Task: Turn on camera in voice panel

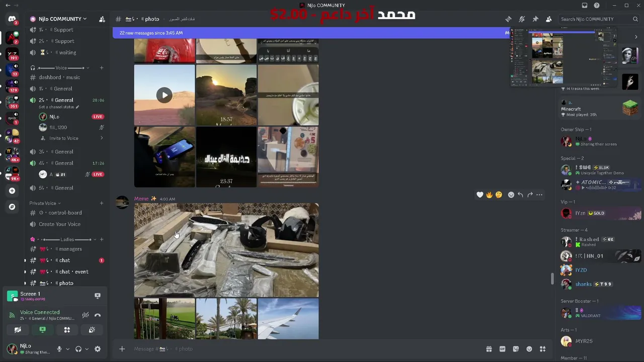Action: coord(18,330)
